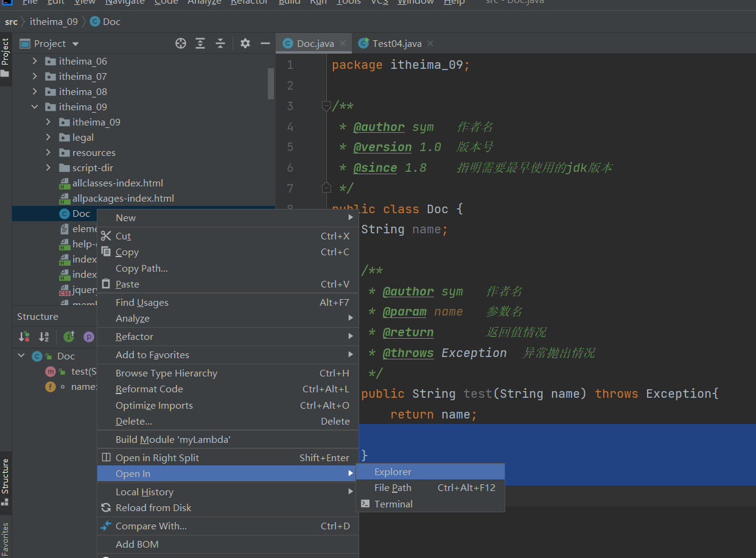Select Optimize Imports

pyautogui.click(x=228, y=405)
